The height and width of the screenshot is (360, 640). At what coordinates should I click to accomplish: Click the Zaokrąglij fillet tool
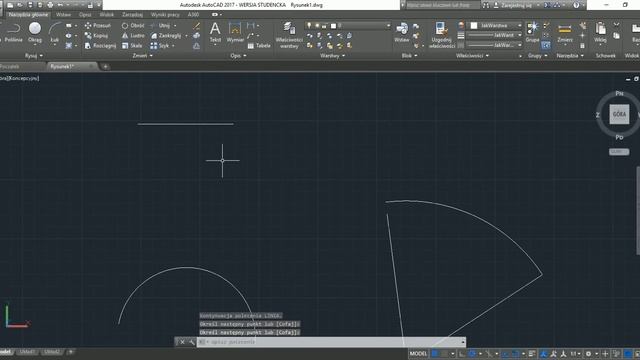coord(166,36)
